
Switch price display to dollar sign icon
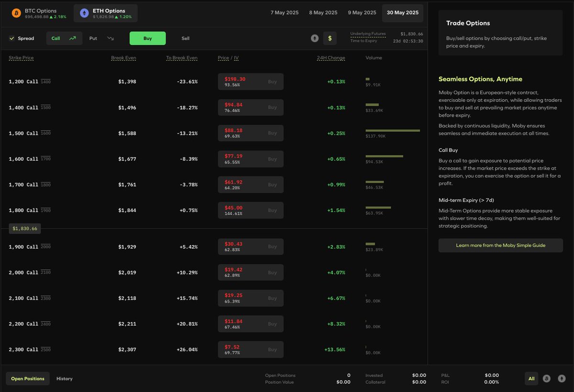pos(330,38)
